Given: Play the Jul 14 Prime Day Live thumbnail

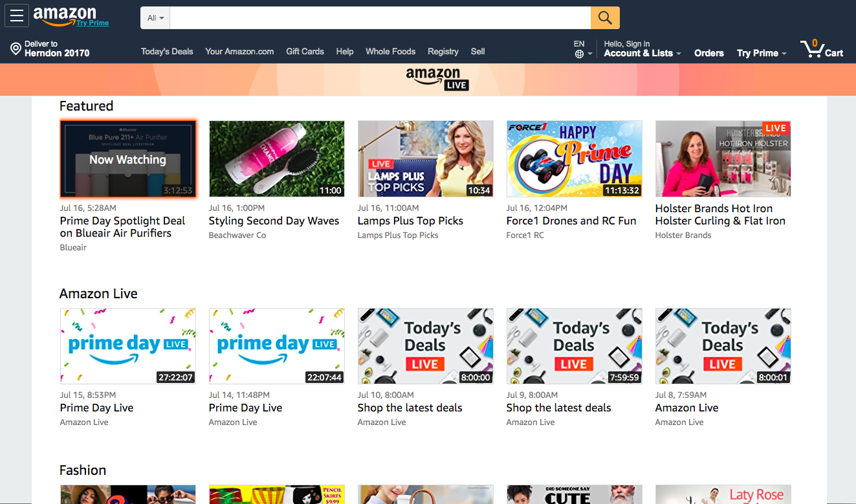Looking at the screenshot, I should [277, 346].
